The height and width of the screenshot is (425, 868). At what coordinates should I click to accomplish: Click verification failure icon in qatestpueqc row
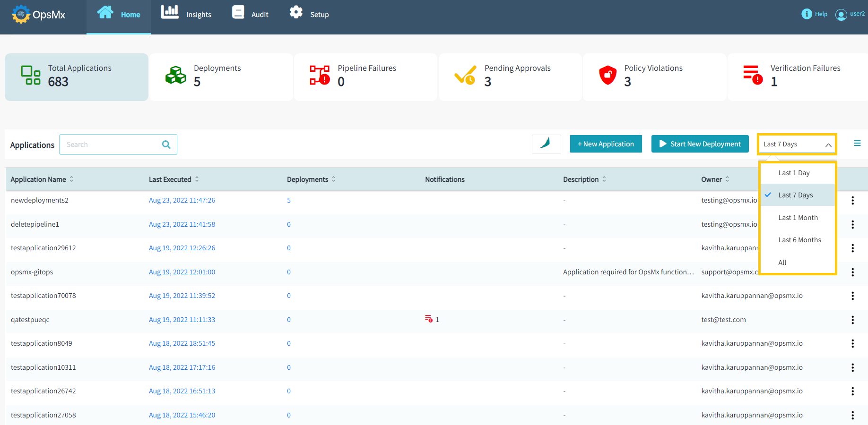tap(429, 319)
